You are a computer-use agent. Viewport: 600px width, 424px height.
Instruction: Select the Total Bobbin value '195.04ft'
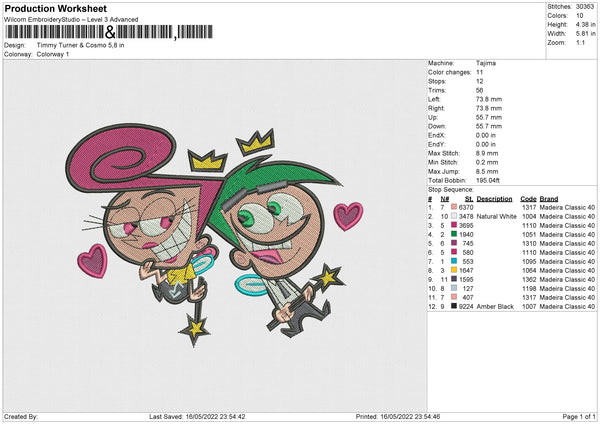pos(488,180)
